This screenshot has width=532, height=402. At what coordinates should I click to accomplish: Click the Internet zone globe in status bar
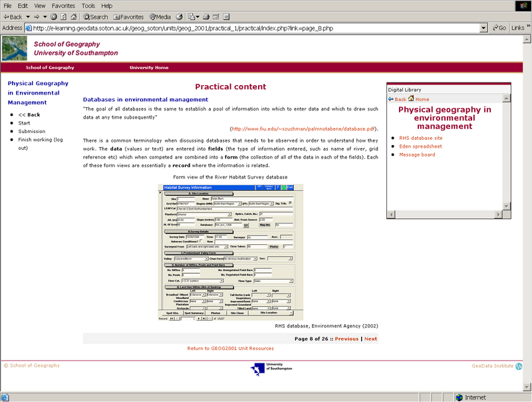460,397
